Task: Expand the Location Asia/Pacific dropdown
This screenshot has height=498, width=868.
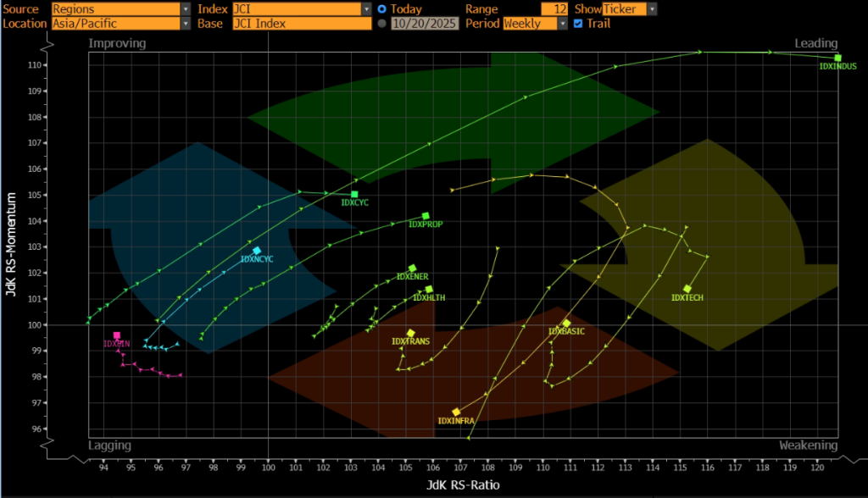Action: (185, 24)
